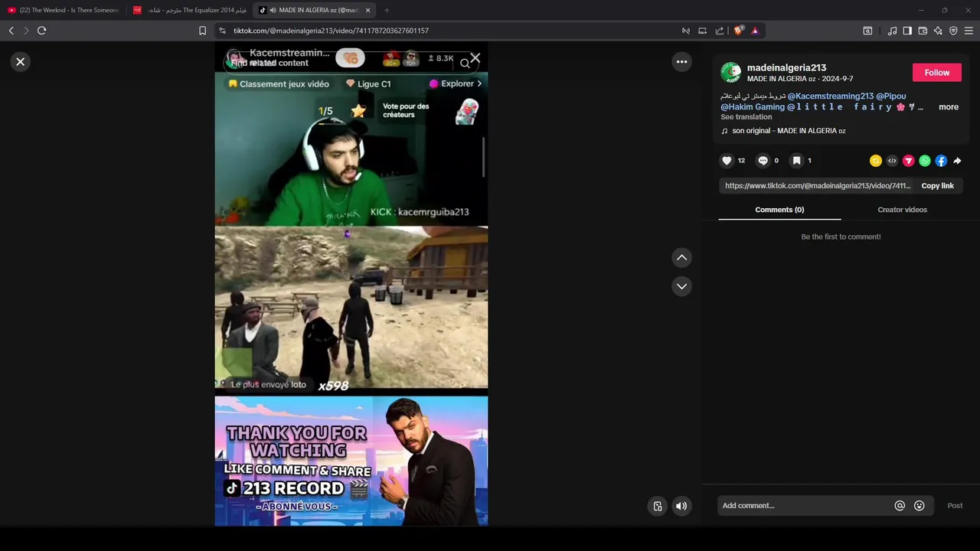Open the Brave VPN shield icon
This screenshot has width=980, height=551.
(x=953, y=31)
